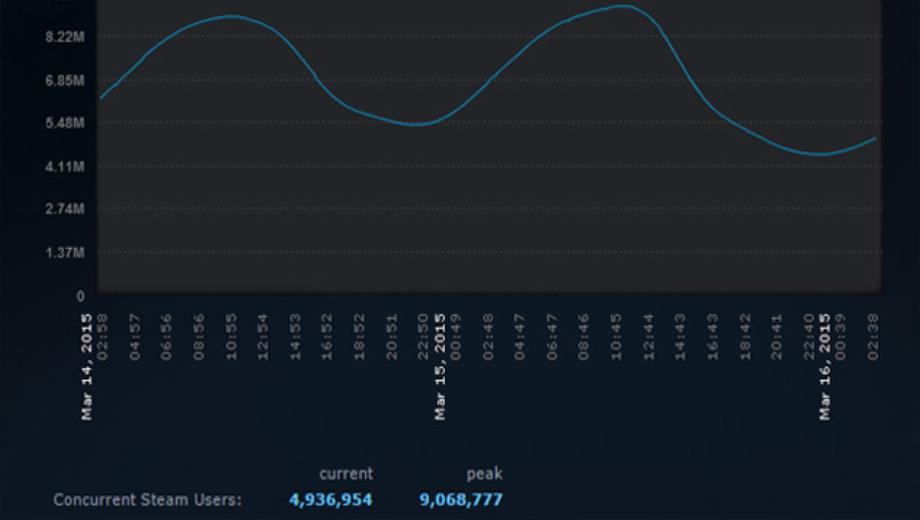Click the 6.85M y-axis label
This screenshot has height=520, width=920.
[x=65, y=80]
